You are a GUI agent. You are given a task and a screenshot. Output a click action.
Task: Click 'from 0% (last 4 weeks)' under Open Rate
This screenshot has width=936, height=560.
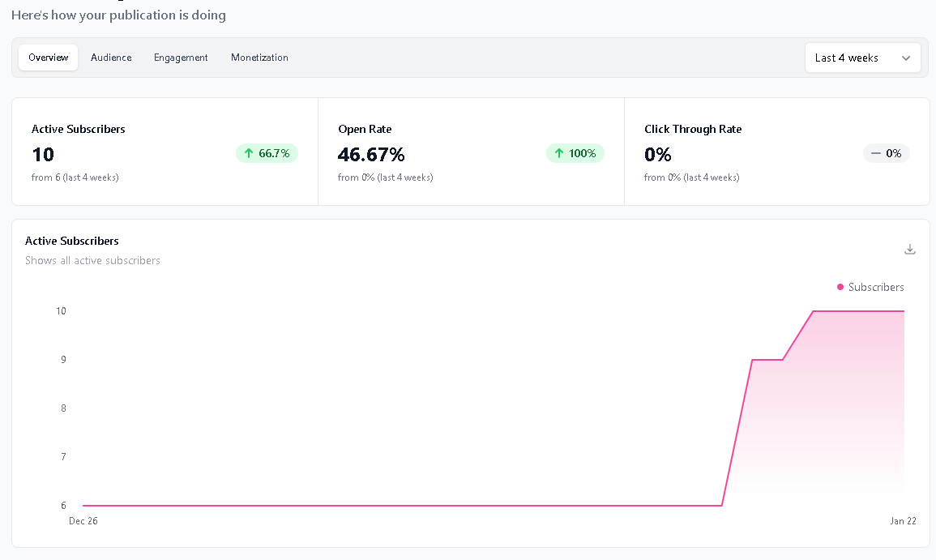point(386,177)
